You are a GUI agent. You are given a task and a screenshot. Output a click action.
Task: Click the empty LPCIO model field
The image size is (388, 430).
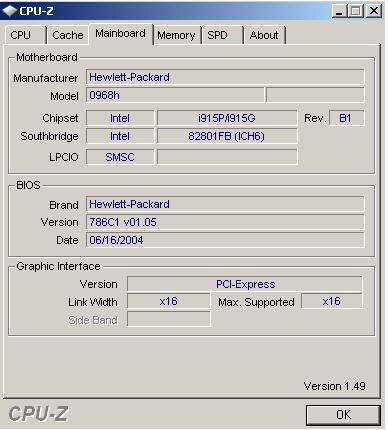(227, 157)
